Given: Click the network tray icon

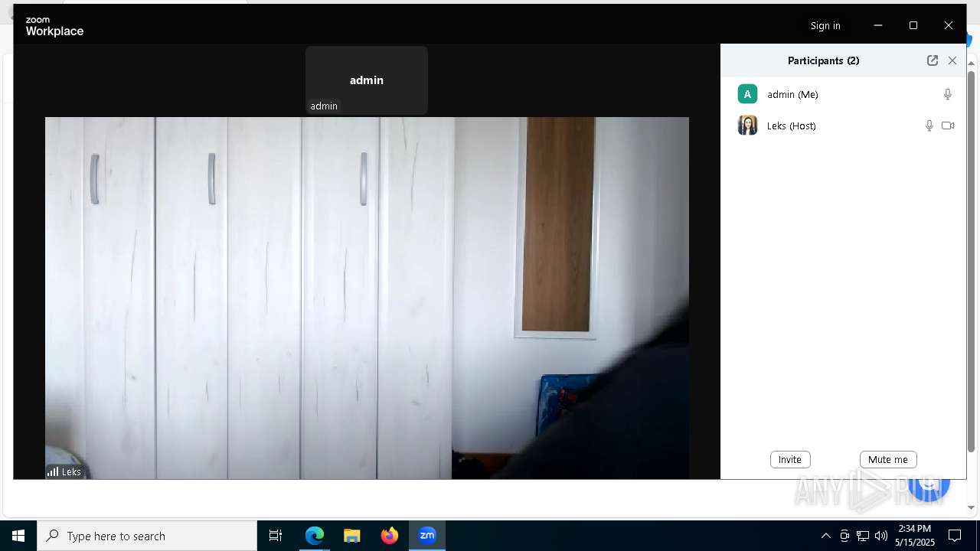Looking at the screenshot, I should pos(863,536).
